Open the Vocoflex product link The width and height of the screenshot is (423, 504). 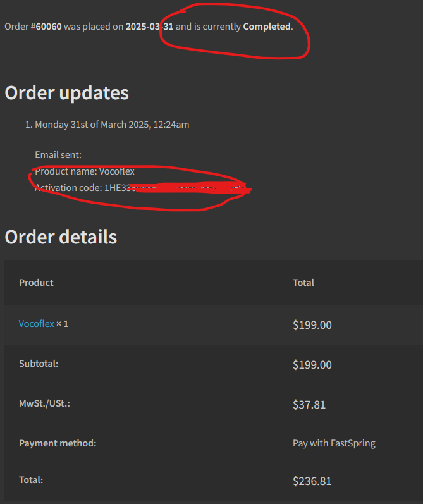tap(36, 324)
